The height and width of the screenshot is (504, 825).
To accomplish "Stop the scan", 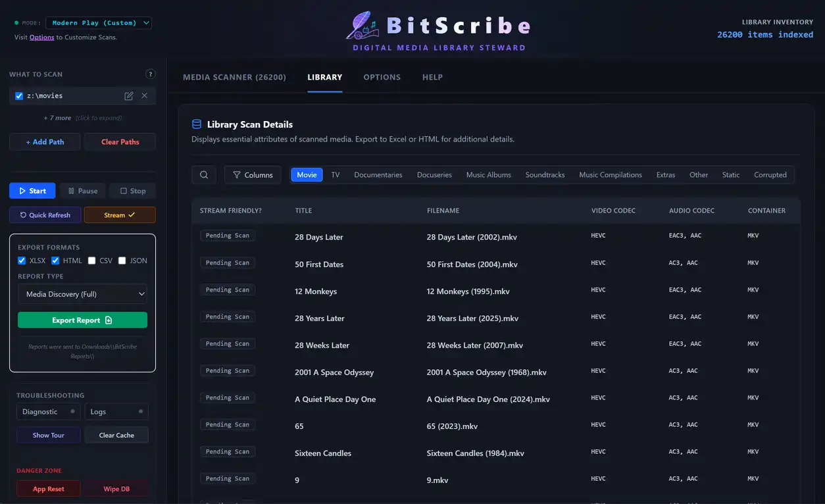I will point(132,191).
